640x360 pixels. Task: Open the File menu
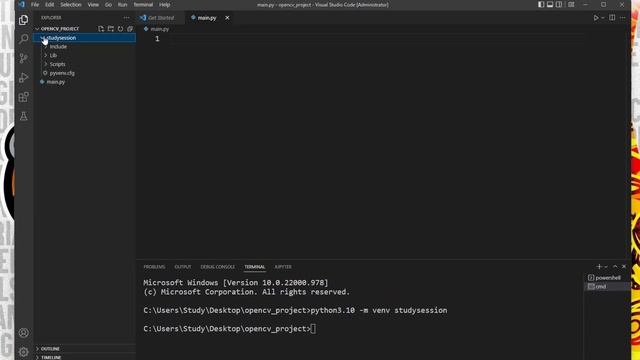coord(35,4)
